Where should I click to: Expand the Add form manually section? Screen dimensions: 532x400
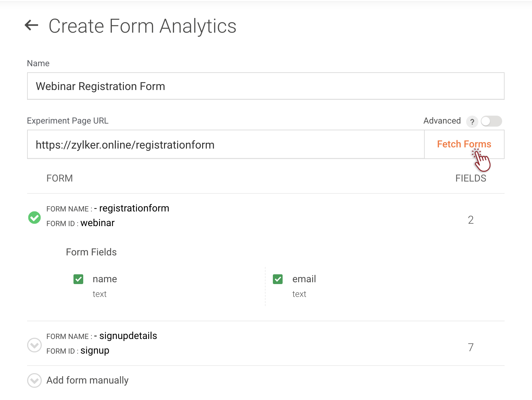coord(34,380)
